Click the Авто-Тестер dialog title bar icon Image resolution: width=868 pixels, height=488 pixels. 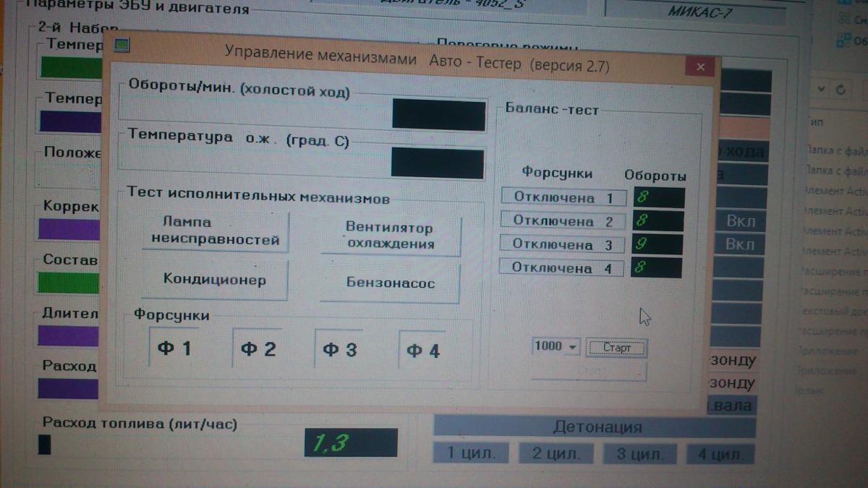[x=121, y=46]
